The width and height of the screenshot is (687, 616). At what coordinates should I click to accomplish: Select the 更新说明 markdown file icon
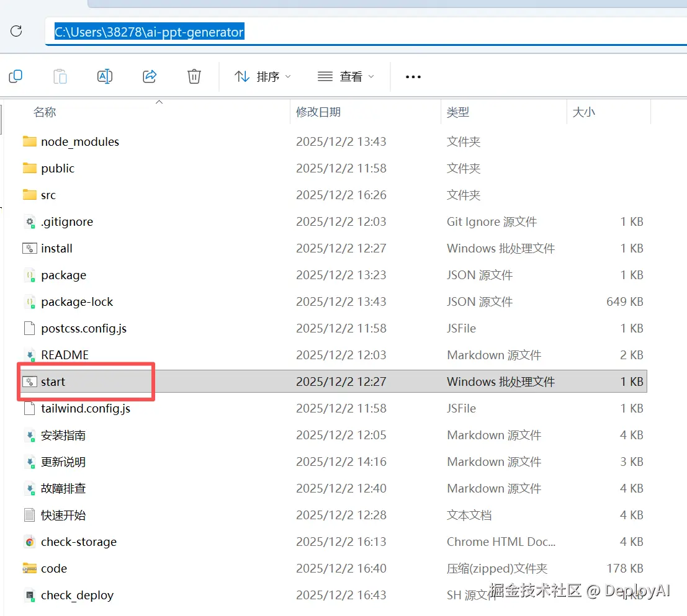[29, 462]
